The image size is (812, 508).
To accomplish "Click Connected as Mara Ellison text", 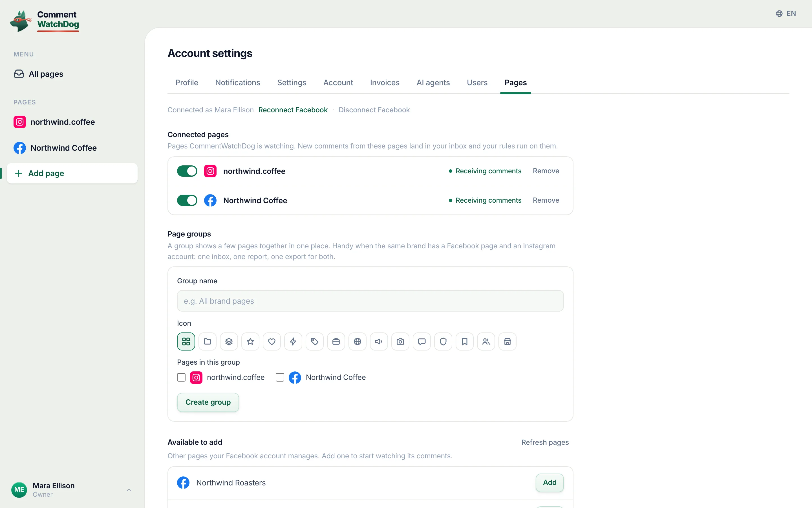I will [210, 110].
